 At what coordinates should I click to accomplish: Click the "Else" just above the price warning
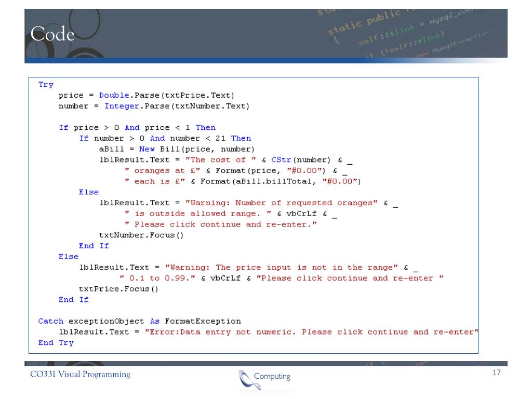pyautogui.click(x=69, y=257)
